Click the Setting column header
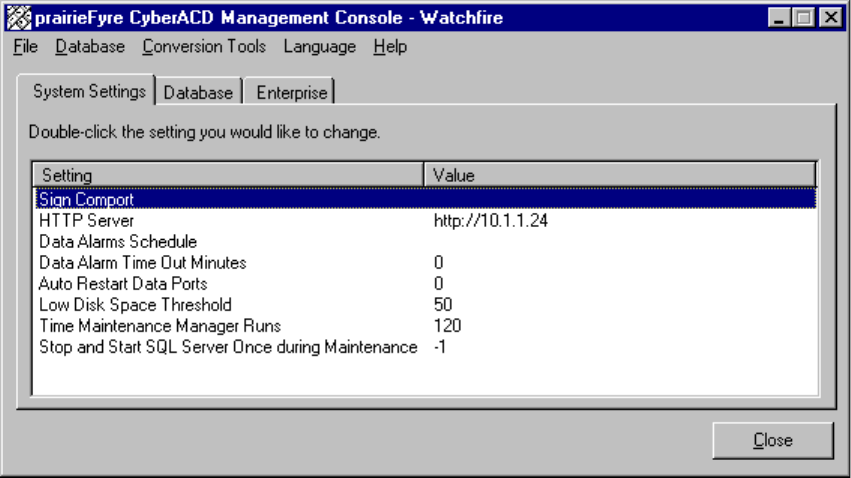 (x=228, y=175)
